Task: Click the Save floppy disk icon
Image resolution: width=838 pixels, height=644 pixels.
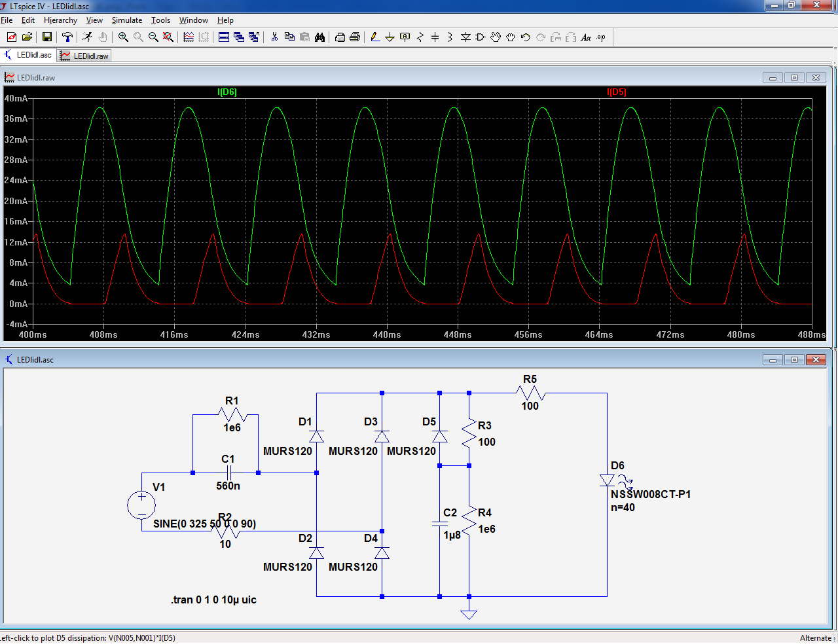Action: point(47,37)
